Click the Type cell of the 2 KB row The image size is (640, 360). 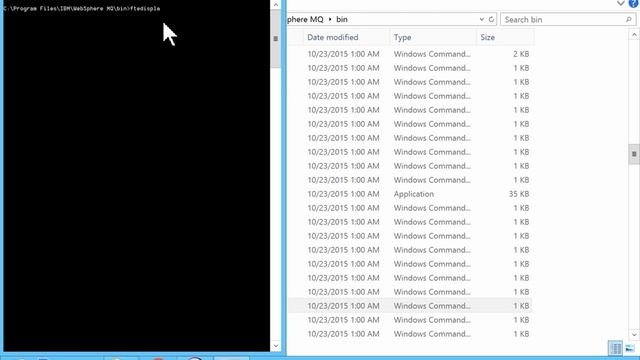point(432,54)
